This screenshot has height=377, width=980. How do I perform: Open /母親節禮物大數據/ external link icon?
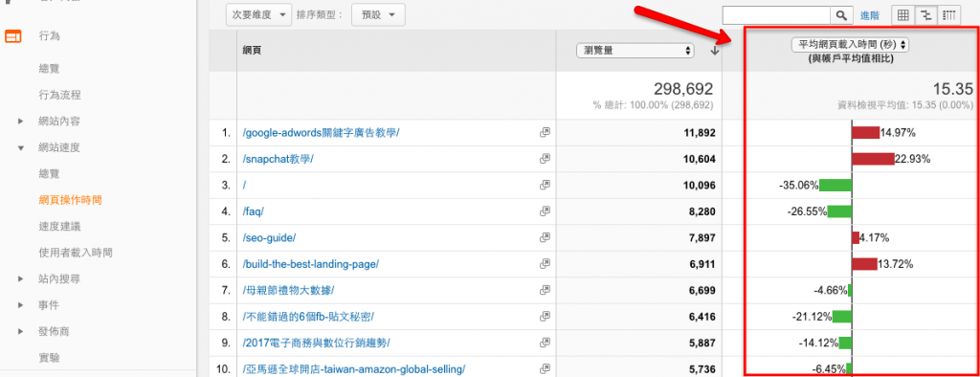[545, 290]
